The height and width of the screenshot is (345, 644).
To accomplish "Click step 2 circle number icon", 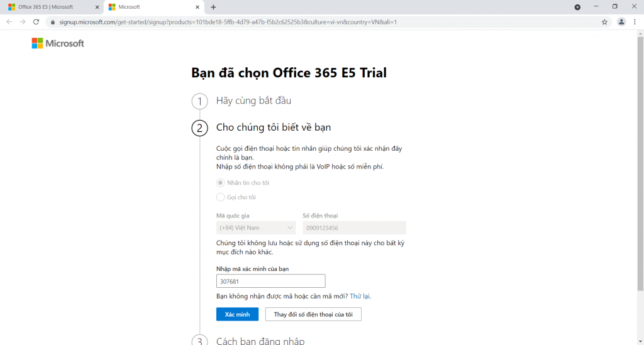I will (x=199, y=128).
